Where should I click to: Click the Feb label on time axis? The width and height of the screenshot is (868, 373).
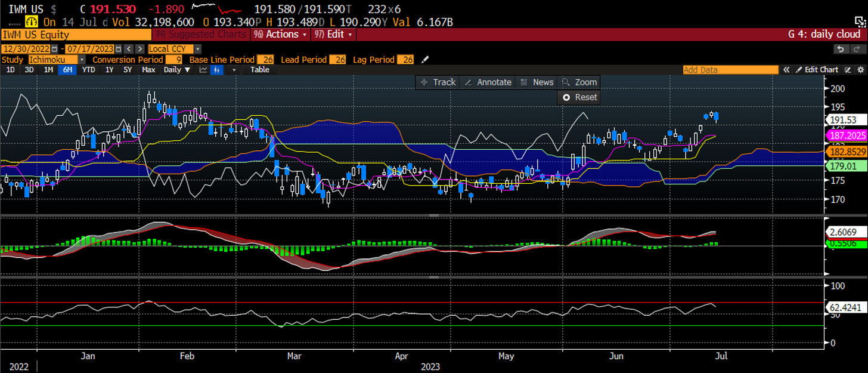tap(187, 356)
